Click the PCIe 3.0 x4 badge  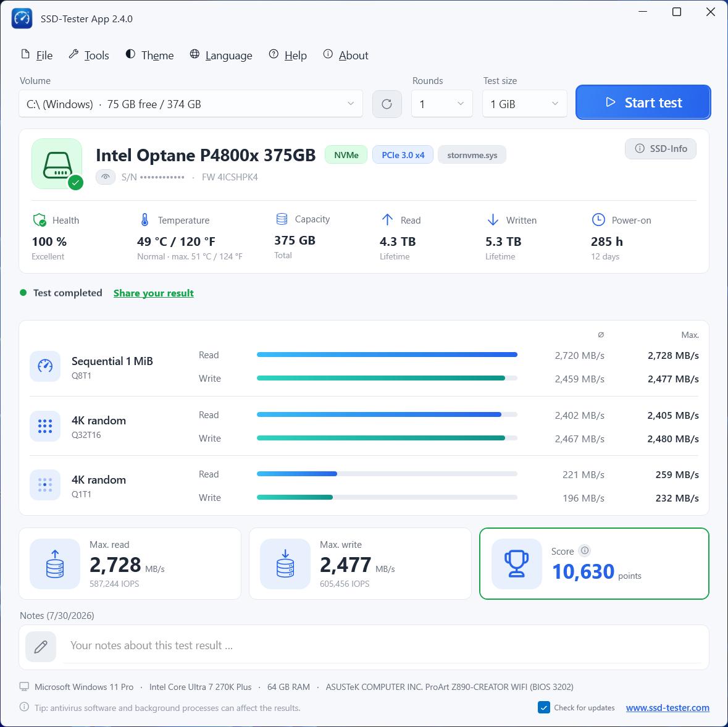click(403, 154)
